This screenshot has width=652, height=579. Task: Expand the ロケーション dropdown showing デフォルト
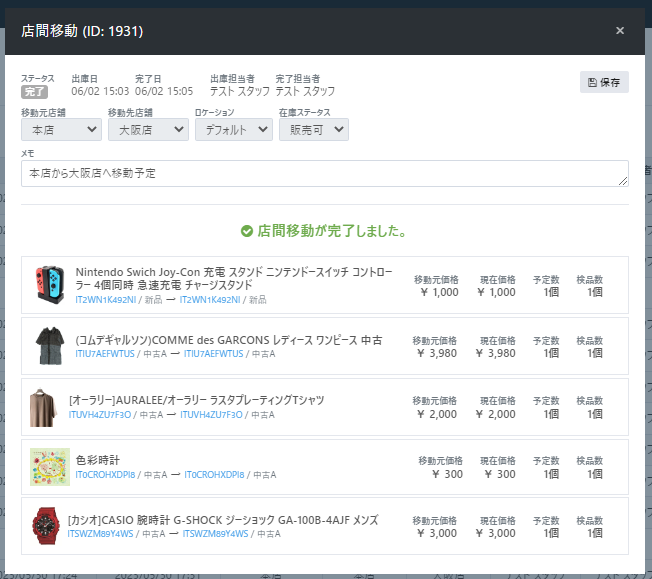234,130
